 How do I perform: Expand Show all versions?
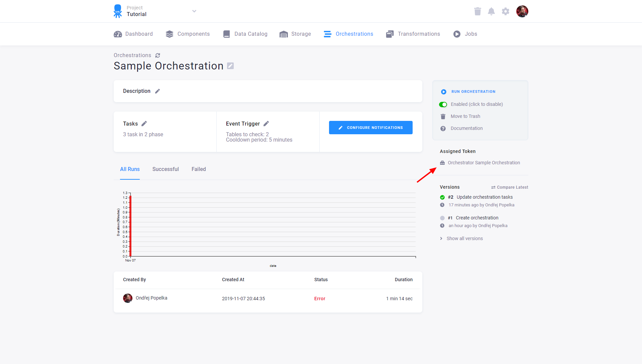tap(464, 238)
